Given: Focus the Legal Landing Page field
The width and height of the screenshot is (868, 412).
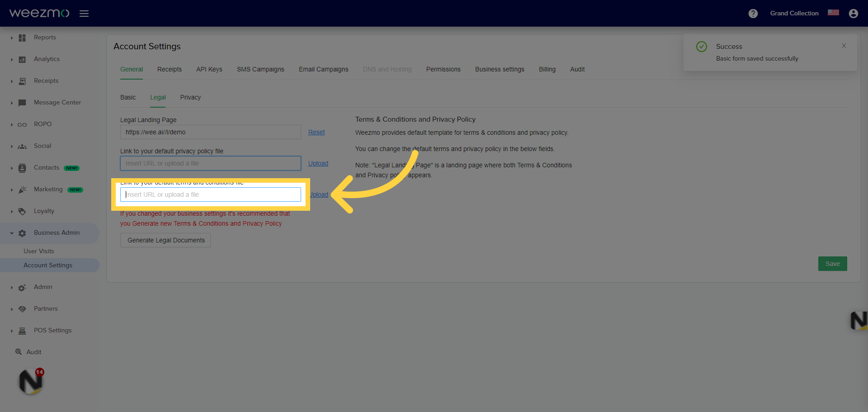Looking at the screenshot, I should tap(211, 132).
